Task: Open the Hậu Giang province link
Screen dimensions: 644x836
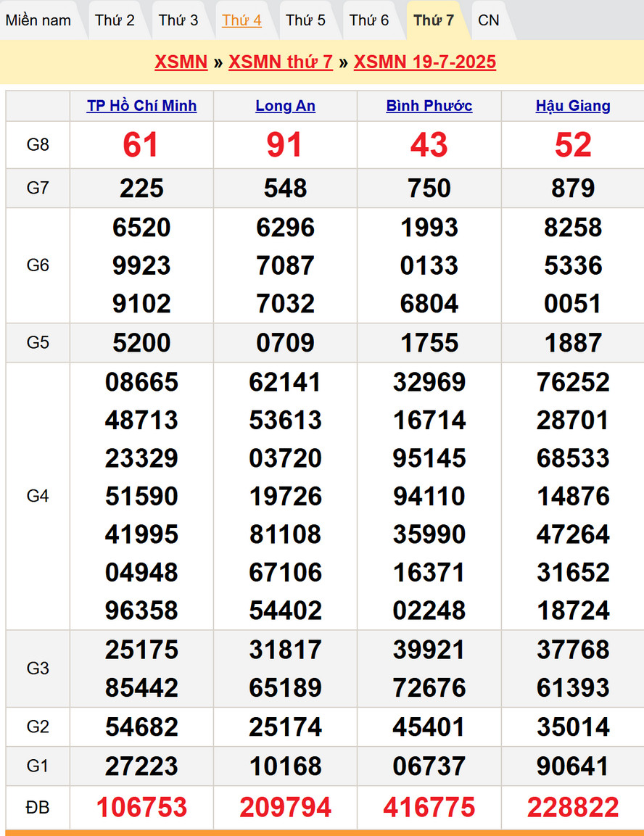Action: point(573,106)
